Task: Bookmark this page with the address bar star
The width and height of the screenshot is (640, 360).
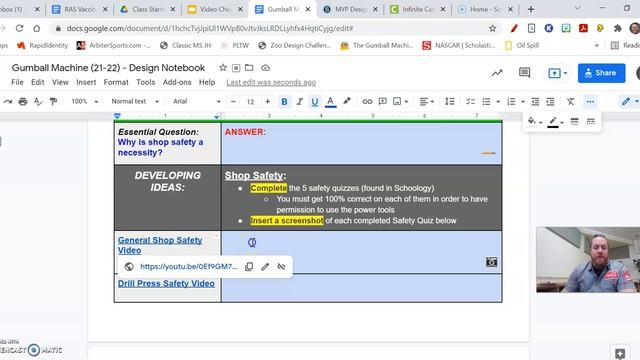Action: [x=493, y=28]
